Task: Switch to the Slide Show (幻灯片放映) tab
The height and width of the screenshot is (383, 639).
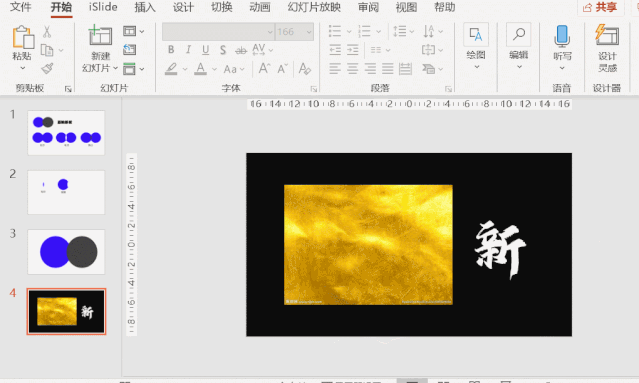Action: click(x=314, y=7)
